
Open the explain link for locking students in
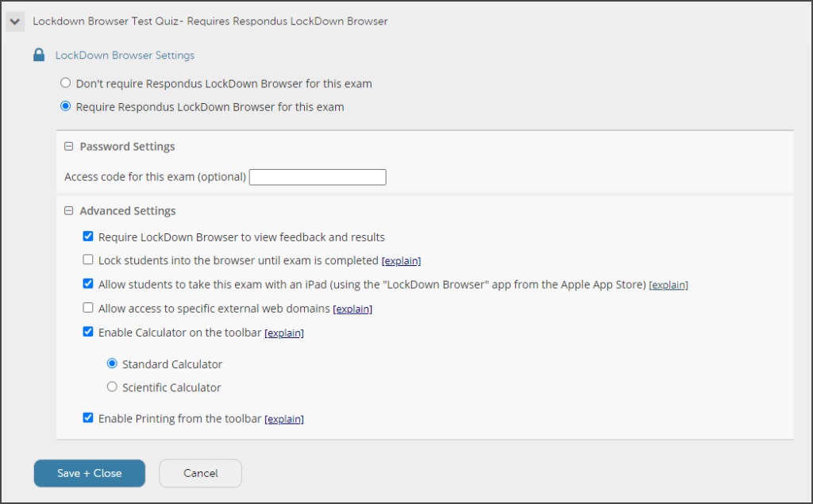coord(401,260)
